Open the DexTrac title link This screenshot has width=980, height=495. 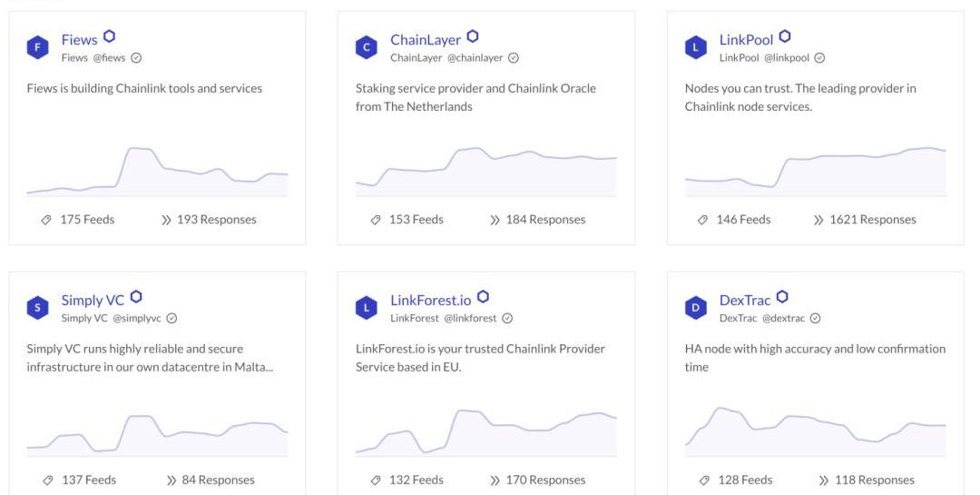pyautogui.click(x=745, y=301)
